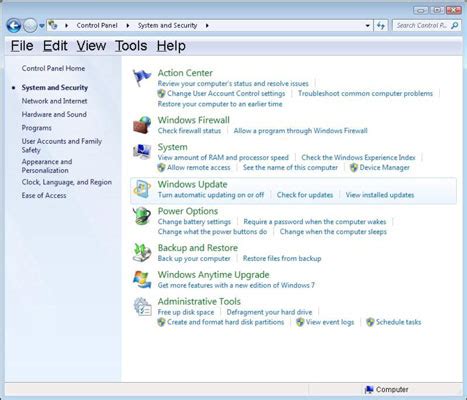Click See the name of this computer

click(x=290, y=167)
